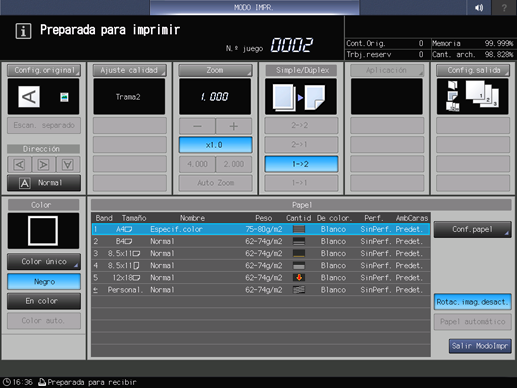517x388 pixels.
Task: Select 2->1 duplex mode
Action: 301,145
